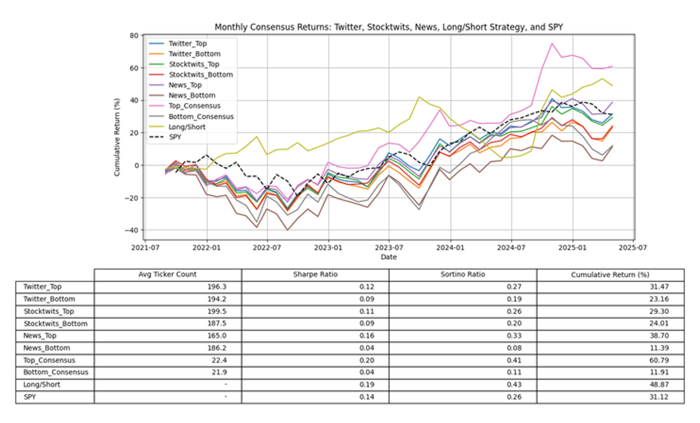
Task: Click the 186.2 ticker count cell
Action: [x=167, y=348]
